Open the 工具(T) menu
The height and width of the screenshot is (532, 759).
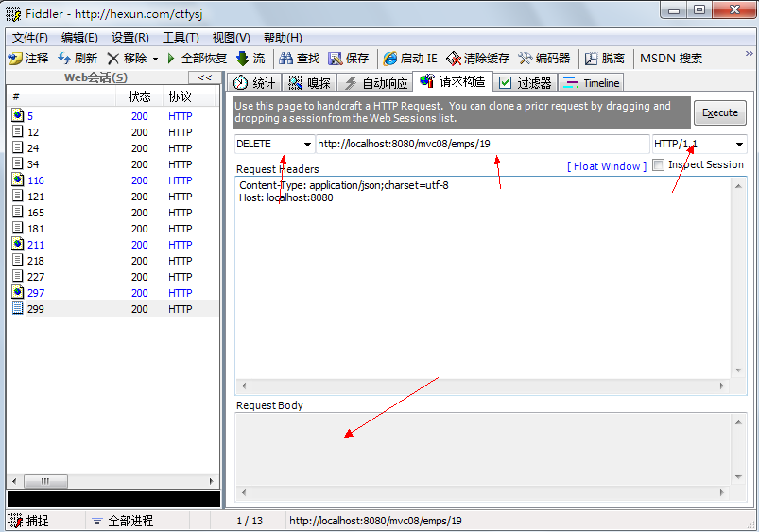181,38
